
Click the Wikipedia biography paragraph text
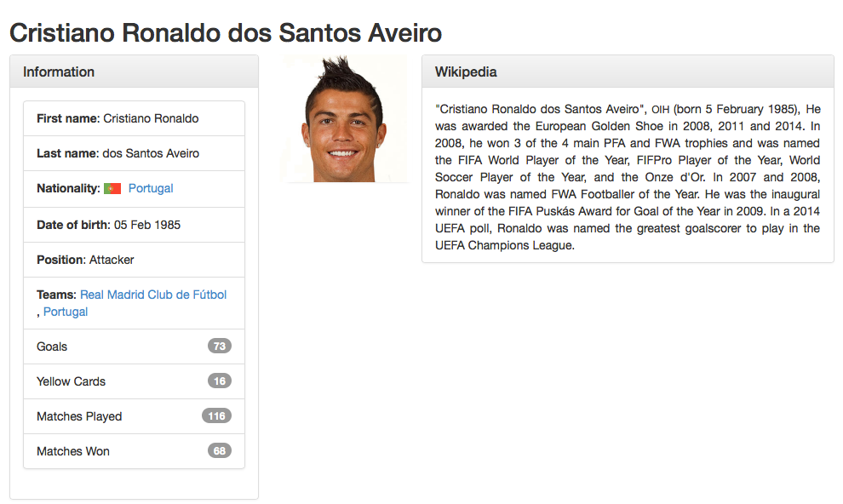pos(628,177)
